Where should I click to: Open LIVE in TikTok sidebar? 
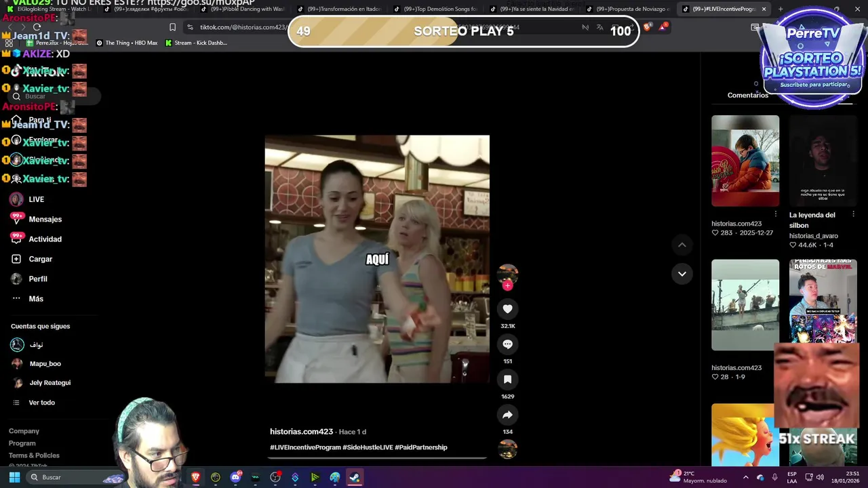[37, 199]
